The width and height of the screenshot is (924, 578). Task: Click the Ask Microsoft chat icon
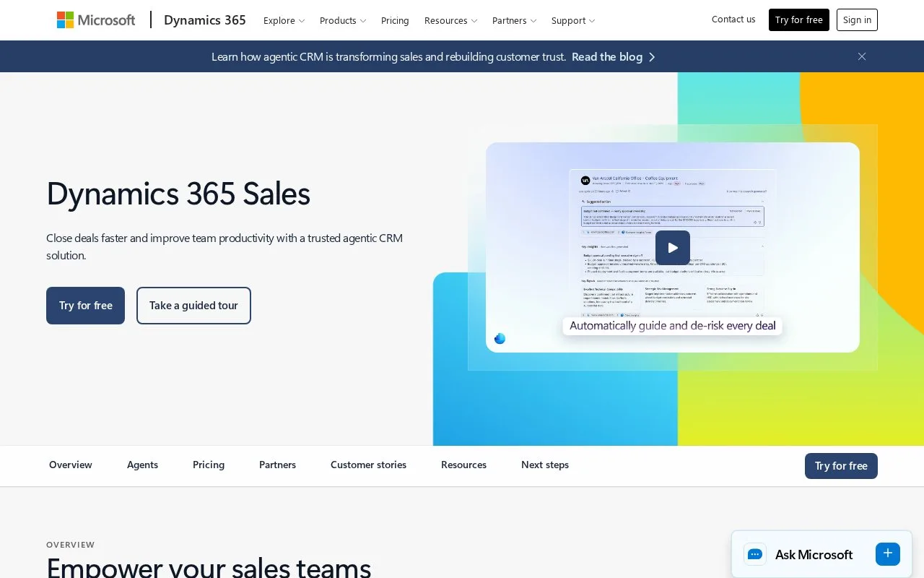[755, 554]
